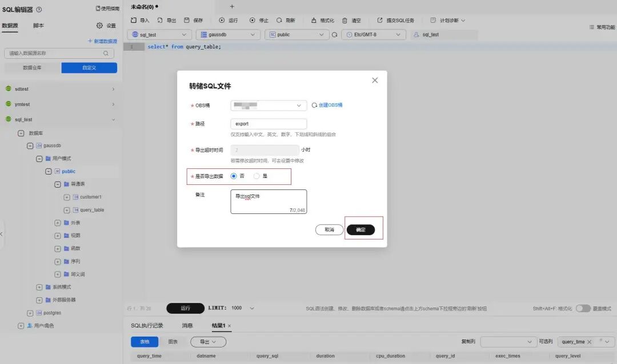Open the gaussdb database dropdown

[228, 35]
